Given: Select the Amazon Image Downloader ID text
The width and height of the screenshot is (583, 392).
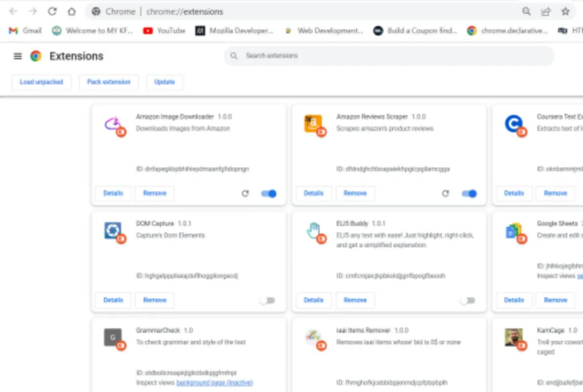Looking at the screenshot, I should click(x=192, y=169).
